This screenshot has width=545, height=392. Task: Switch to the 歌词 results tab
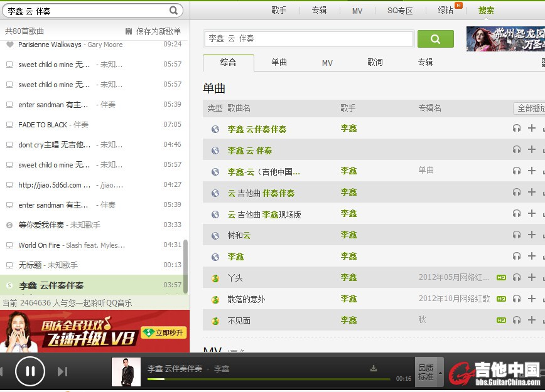375,63
